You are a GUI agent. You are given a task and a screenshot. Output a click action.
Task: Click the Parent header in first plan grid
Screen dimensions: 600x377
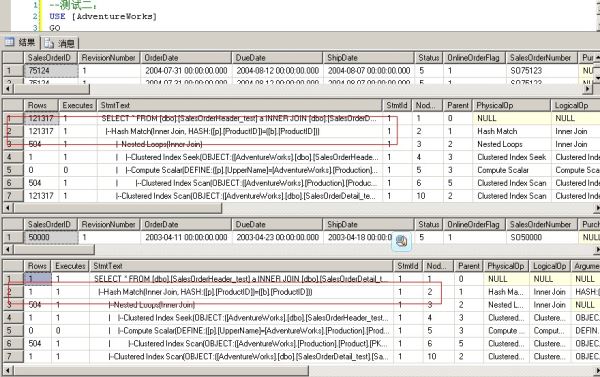(x=458, y=105)
